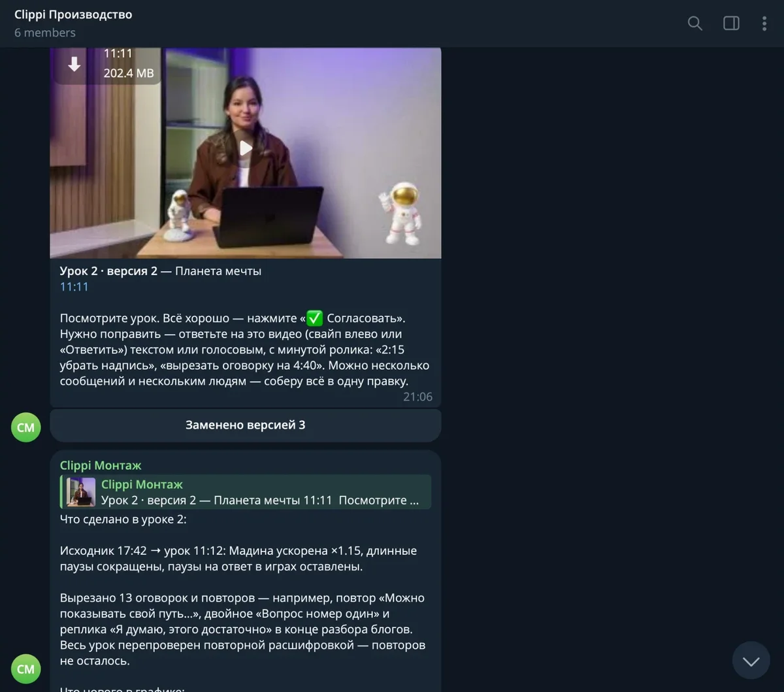Download the 202.4 MB video file

pos(74,64)
